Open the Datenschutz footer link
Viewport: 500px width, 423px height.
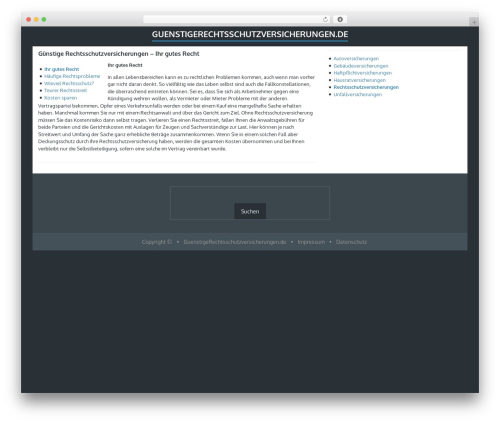pos(351,242)
